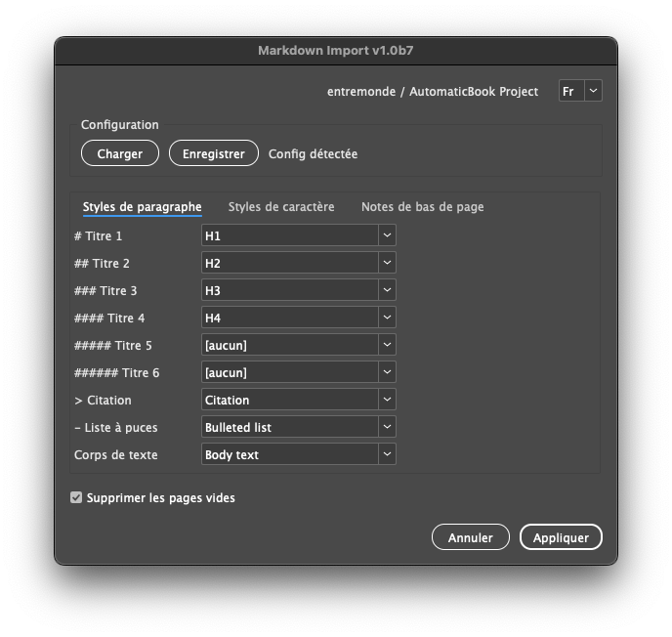Expand the Titre 6 style dropdown
Viewport: 672px width, 637px height.
pos(387,372)
